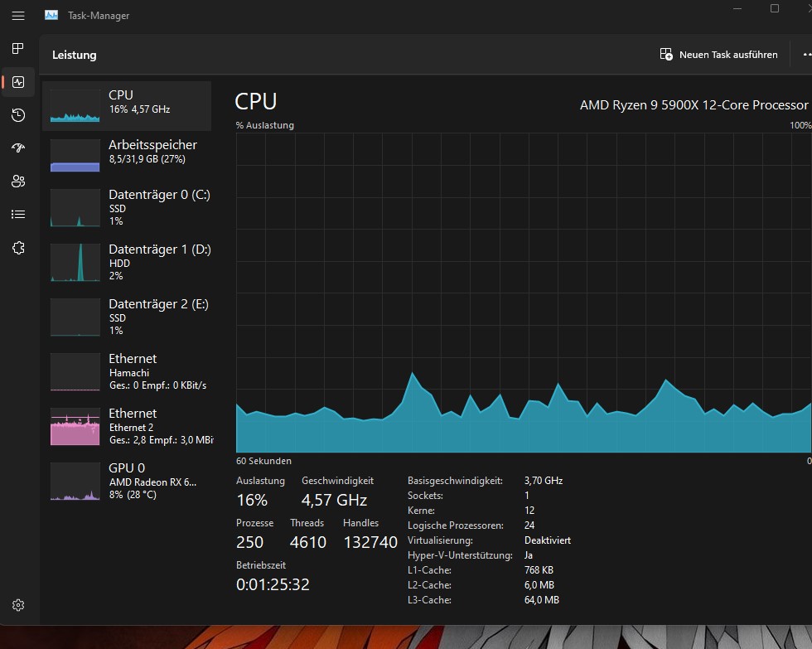Open the Processes page icon
Screen dimensions: 812x649
pyautogui.click(x=18, y=49)
